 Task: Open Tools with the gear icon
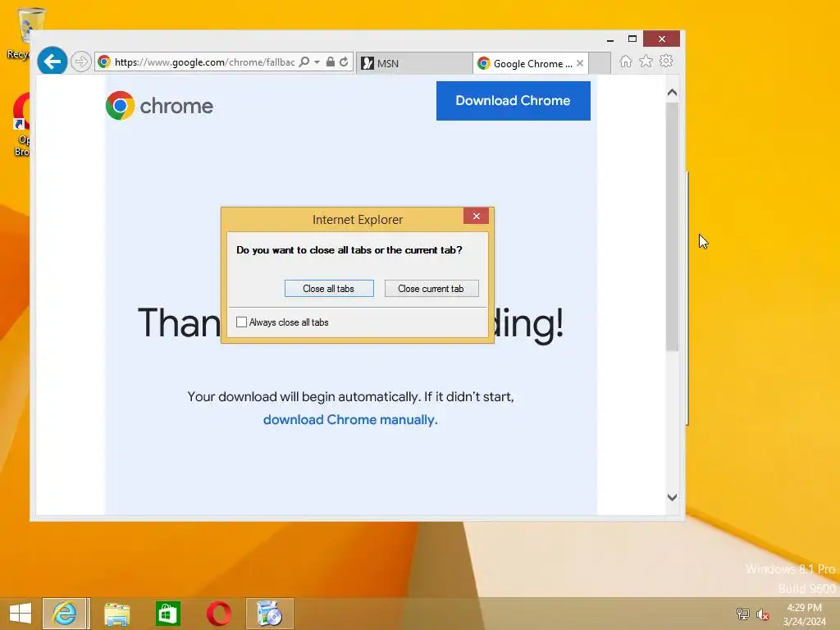click(x=666, y=61)
